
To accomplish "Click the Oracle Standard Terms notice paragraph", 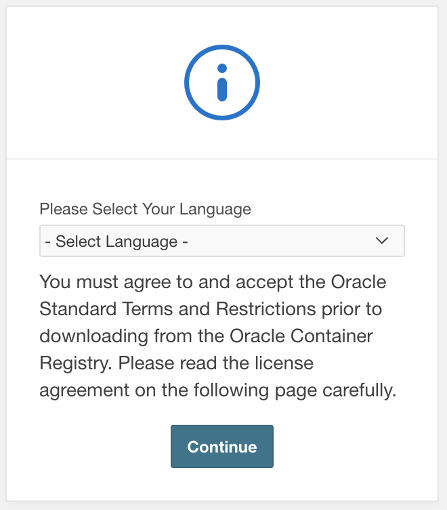I will [x=218, y=336].
